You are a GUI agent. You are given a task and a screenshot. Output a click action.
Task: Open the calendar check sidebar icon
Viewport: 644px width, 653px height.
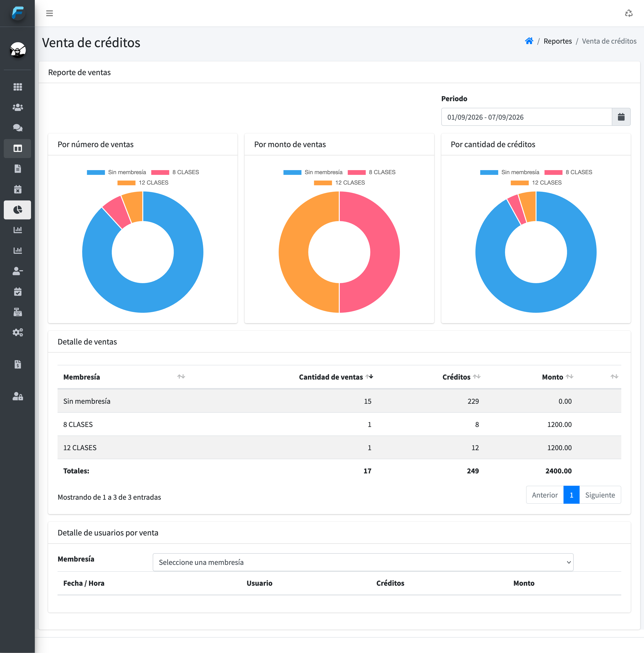click(18, 292)
